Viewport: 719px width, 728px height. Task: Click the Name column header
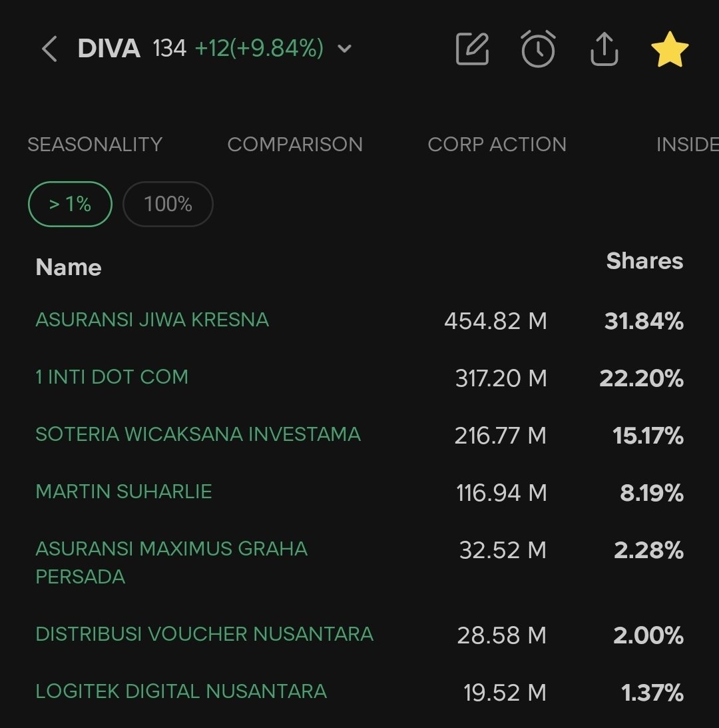[x=68, y=268]
